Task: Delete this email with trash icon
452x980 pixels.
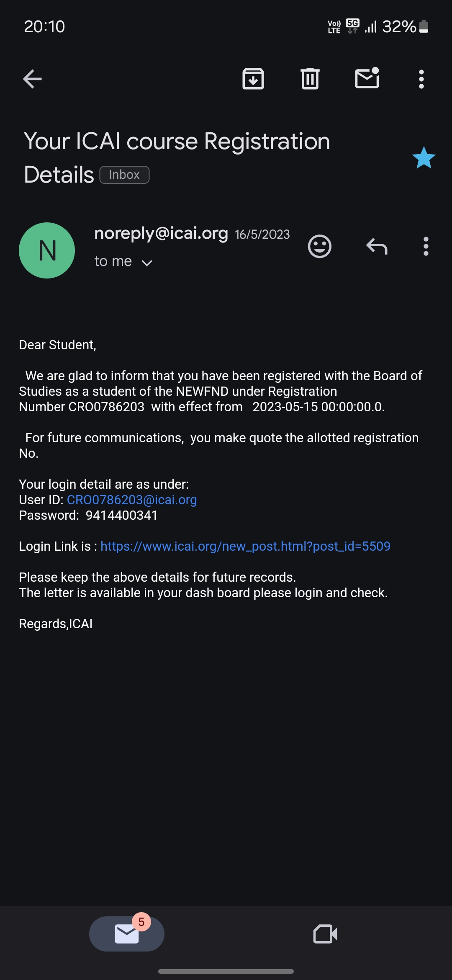Action: tap(310, 79)
